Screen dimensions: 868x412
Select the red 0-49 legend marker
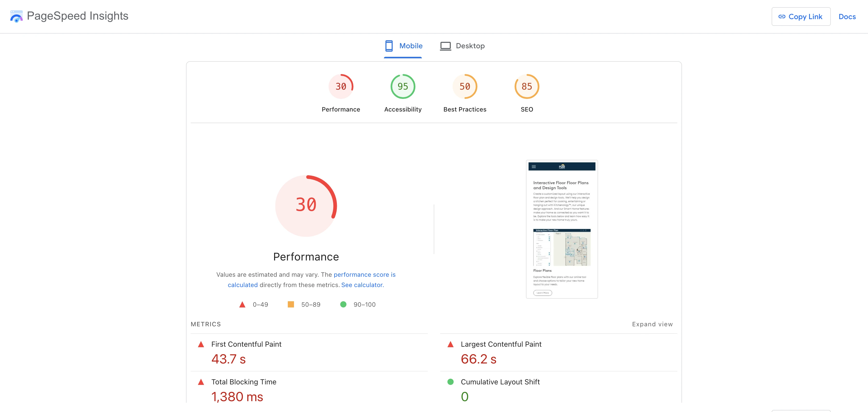(x=242, y=304)
